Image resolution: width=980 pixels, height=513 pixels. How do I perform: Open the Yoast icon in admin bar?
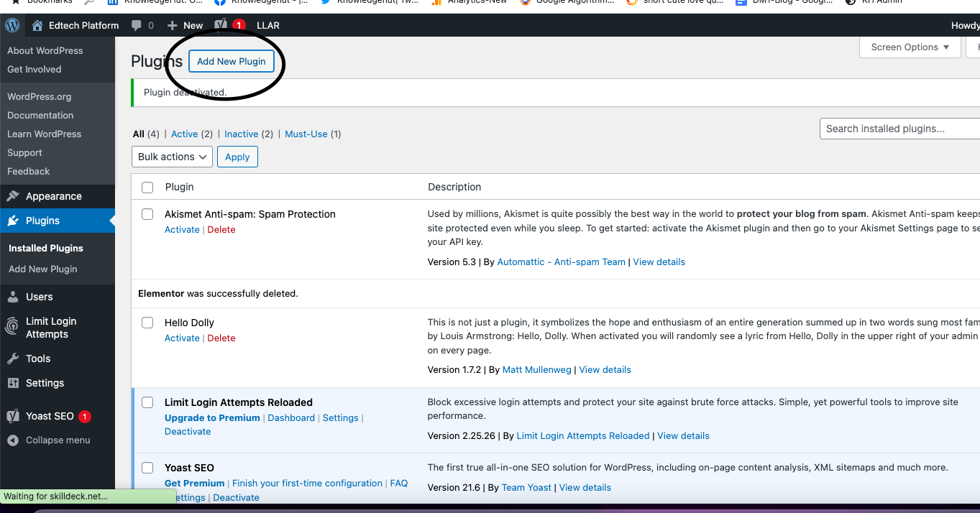point(221,25)
